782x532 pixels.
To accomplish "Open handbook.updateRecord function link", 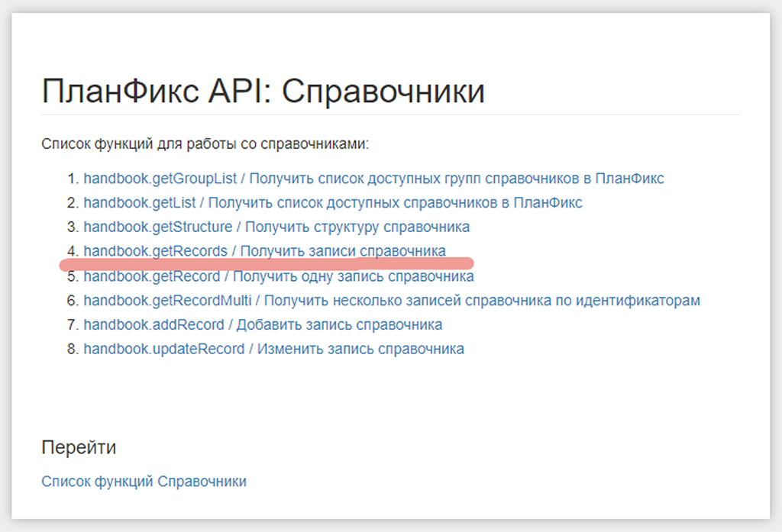I will 274,349.
